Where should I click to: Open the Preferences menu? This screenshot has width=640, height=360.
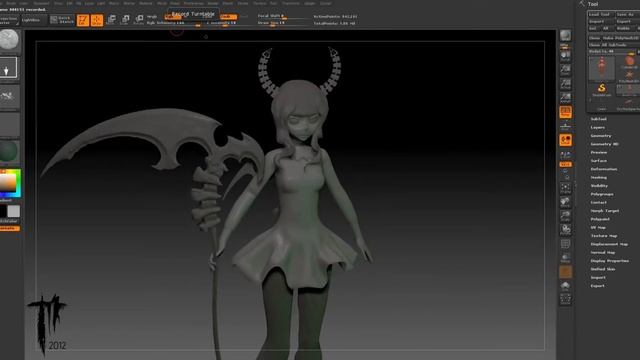click(x=193, y=3)
